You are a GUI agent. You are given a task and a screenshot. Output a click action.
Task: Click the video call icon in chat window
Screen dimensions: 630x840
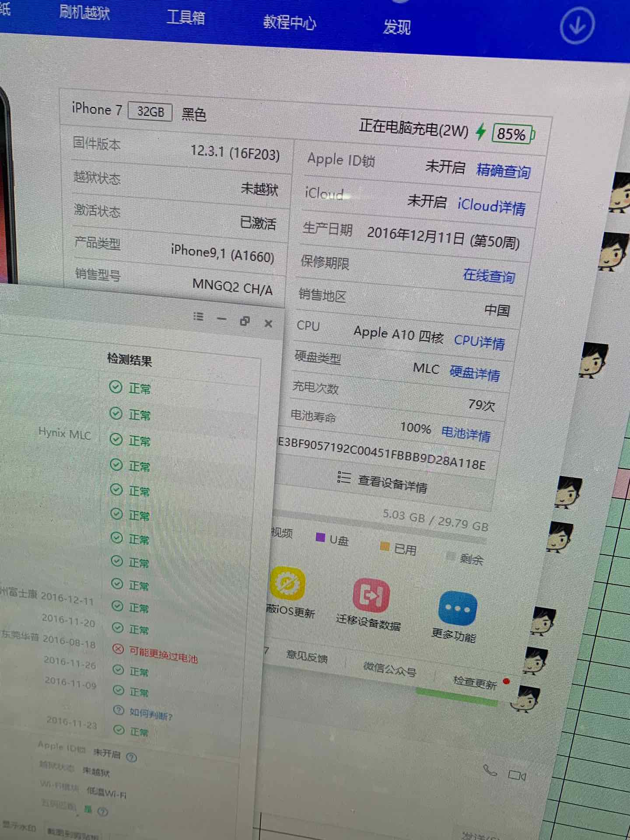point(517,776)
